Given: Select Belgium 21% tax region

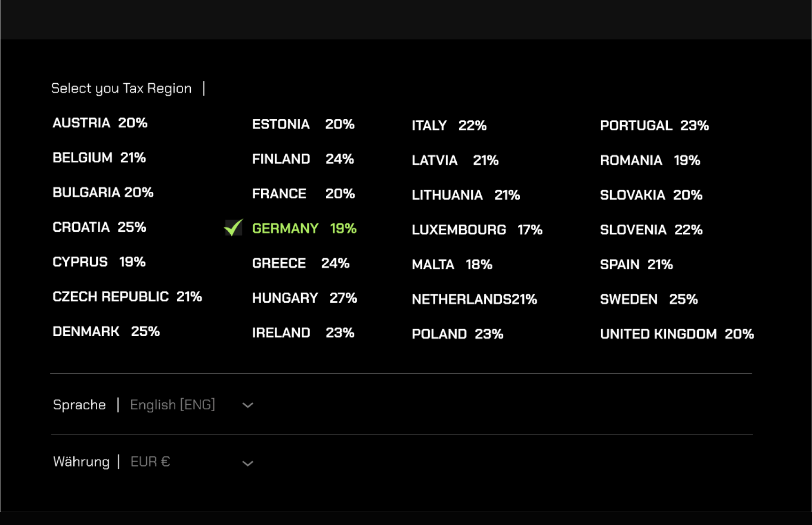Looking at the screenshot, I should point(99,158).
